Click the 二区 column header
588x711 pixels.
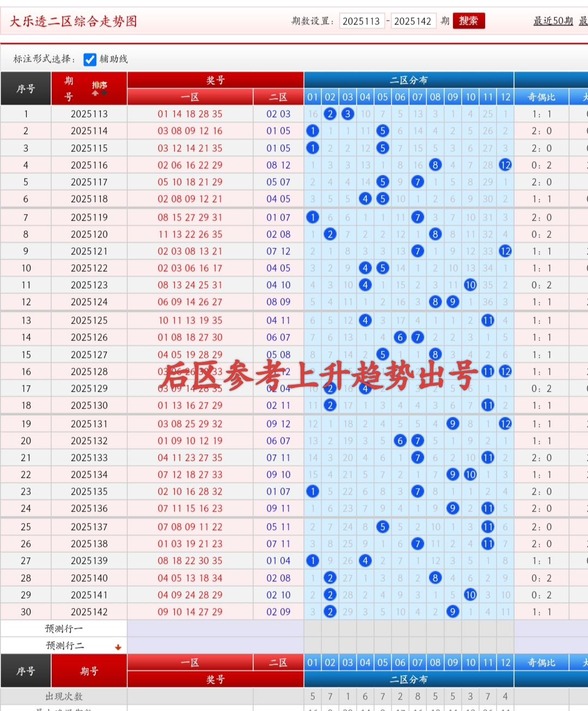tap(278, 96)
